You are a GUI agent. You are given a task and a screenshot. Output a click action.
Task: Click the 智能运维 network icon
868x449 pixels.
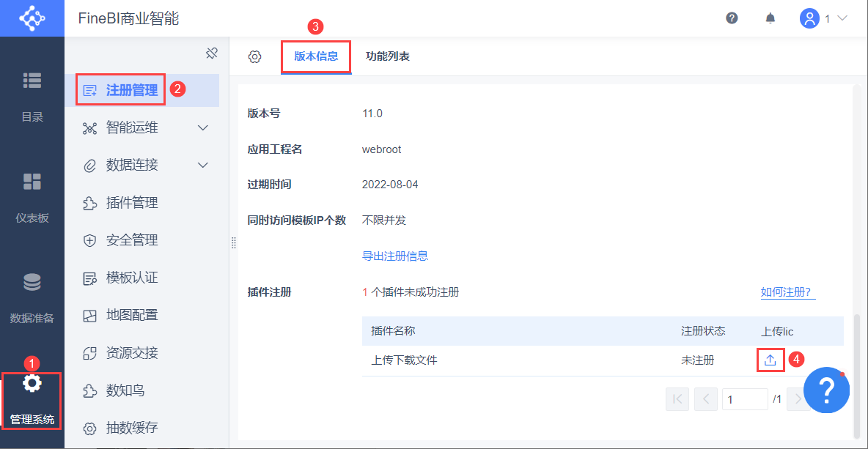[x=89, y=128]
